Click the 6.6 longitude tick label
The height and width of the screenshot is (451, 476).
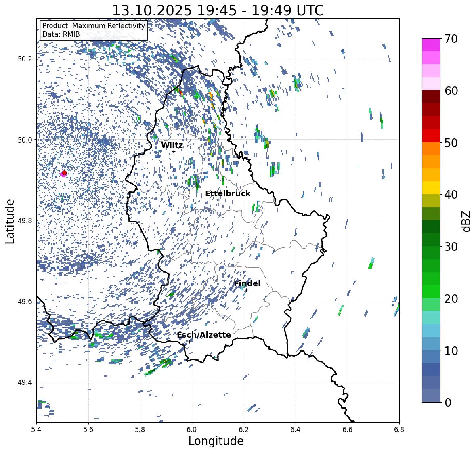(347, 430)
